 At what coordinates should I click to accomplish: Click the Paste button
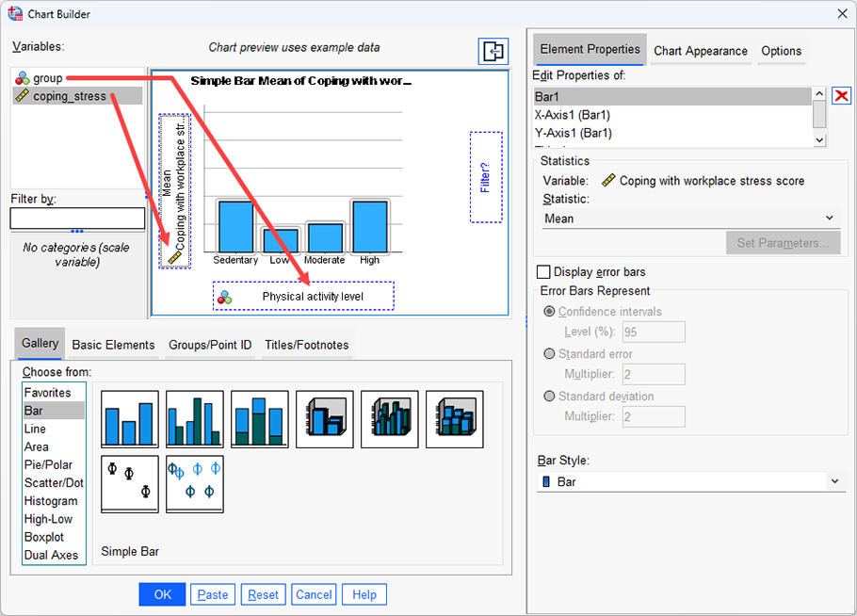212,594
